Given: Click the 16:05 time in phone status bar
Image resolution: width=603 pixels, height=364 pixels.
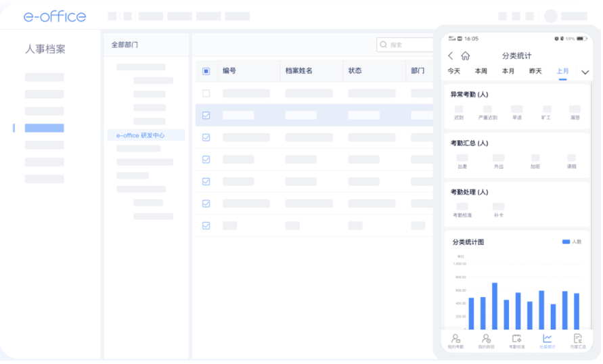Looking at the screenshot, I should point(471,39).
